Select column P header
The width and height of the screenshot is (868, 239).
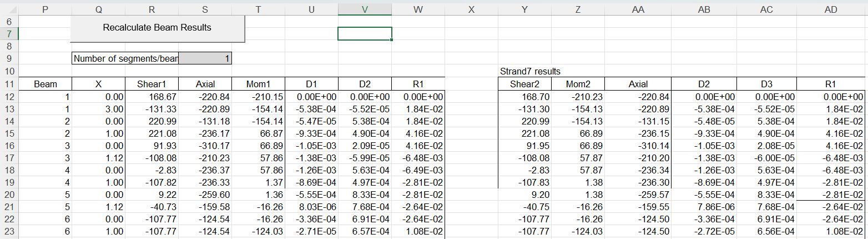click(x=44, y=8)
